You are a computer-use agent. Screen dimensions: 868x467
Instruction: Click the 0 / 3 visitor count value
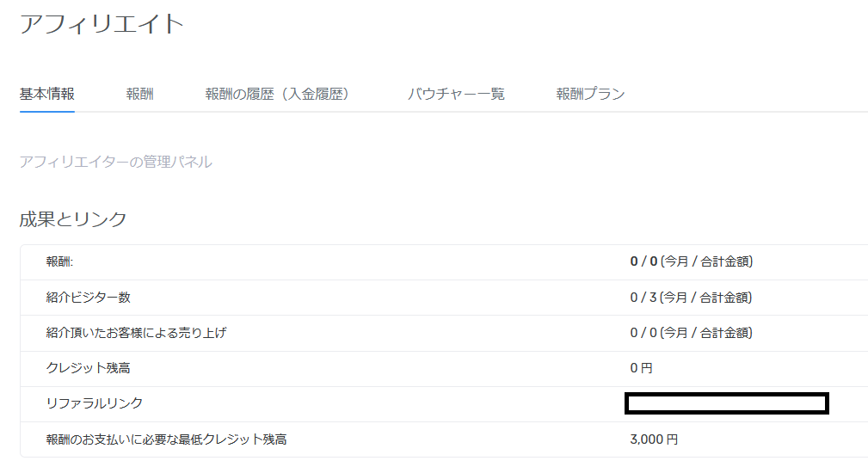(643, 298)
